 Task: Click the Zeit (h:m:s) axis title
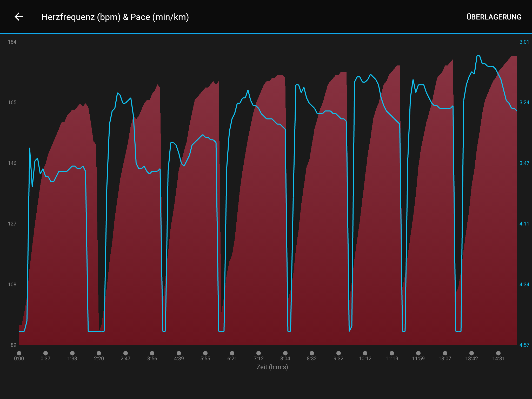272,367
